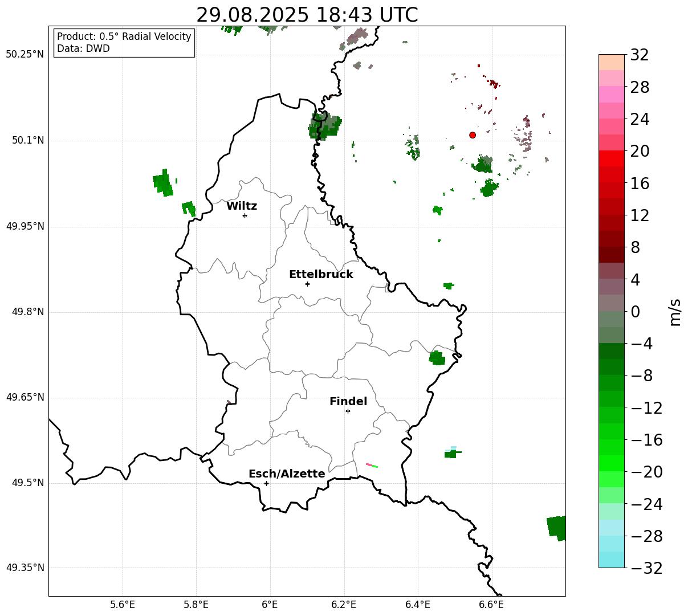Click the 5.8°E longitude label
688x616 pixels.
pos(196,604)
